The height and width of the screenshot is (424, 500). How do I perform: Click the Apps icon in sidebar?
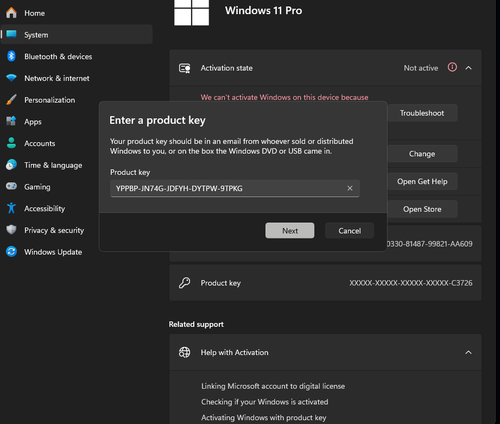click(x=11, y=121)
